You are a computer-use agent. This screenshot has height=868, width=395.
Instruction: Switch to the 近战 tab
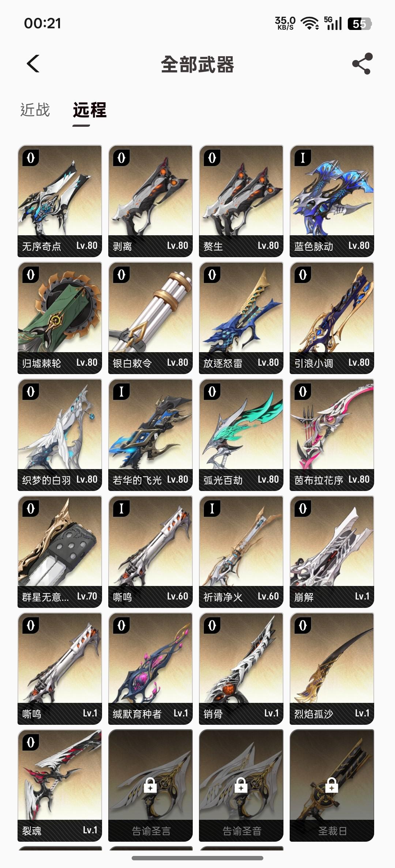pos(35,110)
